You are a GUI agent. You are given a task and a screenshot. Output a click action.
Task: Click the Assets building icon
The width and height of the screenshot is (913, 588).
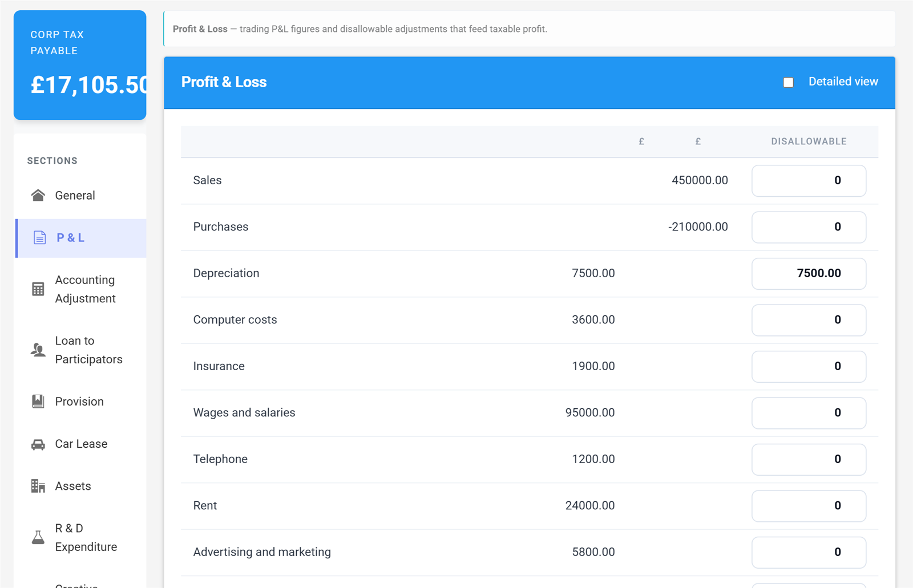pyautogui.click(x=38, y=486)
